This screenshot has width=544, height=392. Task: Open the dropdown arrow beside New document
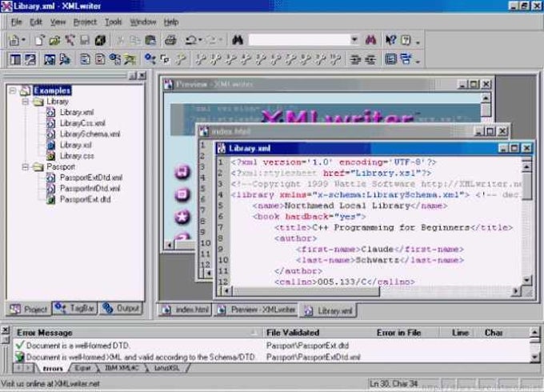23,40
